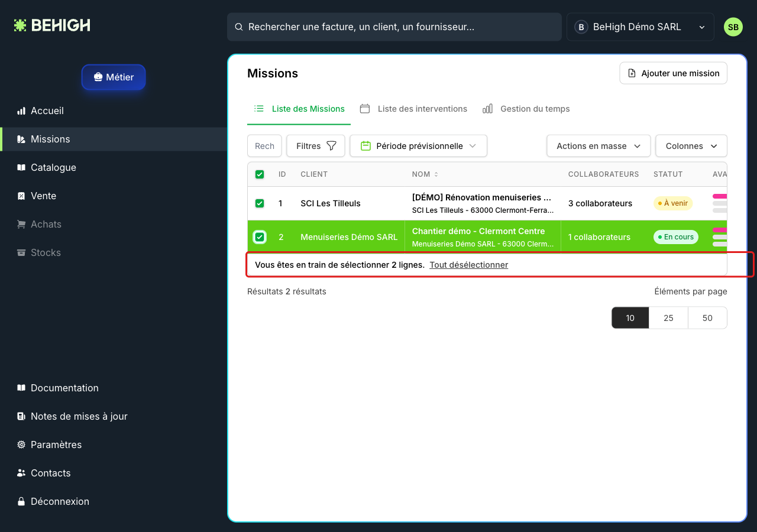This screenshot has height=532, width=757.
Task: Click the Contacts people icon
Action: click(x=21, y=473)
